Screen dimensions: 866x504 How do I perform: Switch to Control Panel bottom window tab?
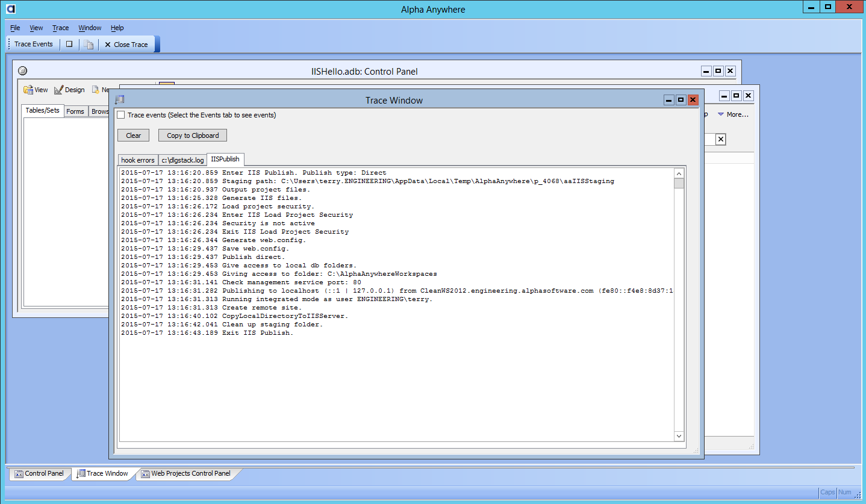pyautogui.click(x=39, y=473)
